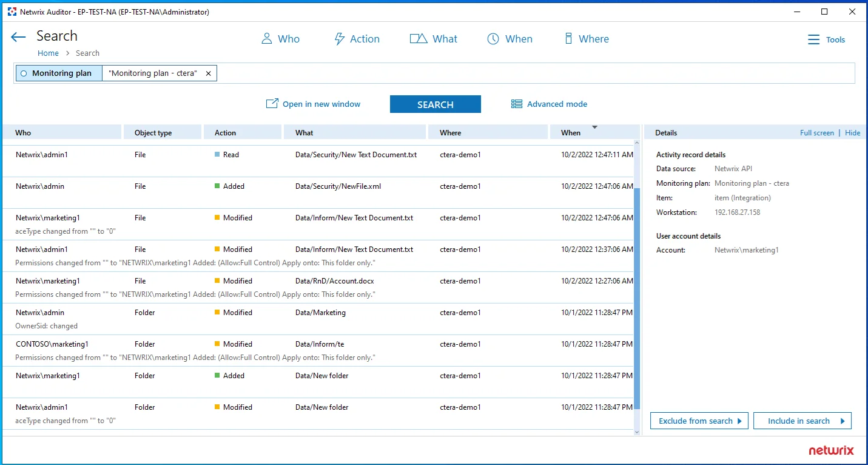Add a What filter with shapes icon
The width and height of the screenshot is (868, 465).
click(x=434, y=39)
